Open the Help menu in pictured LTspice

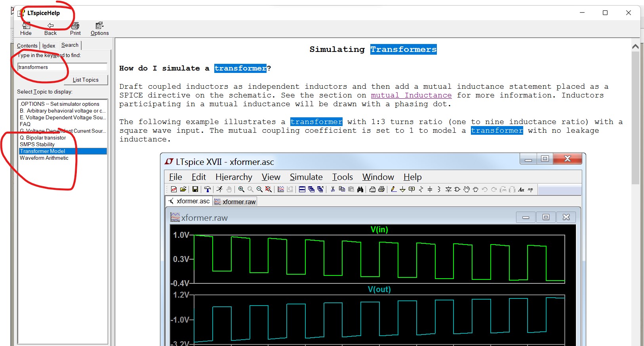point(413,177)
